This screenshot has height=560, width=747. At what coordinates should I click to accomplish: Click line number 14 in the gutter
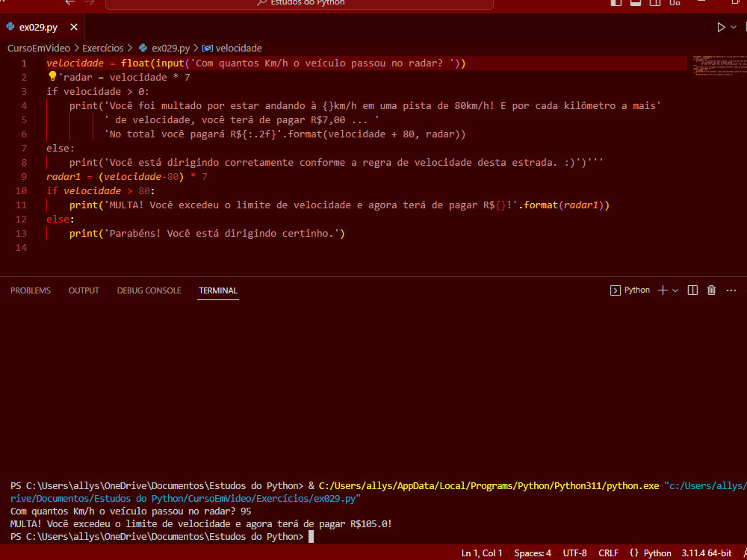[x=20, y=248]
